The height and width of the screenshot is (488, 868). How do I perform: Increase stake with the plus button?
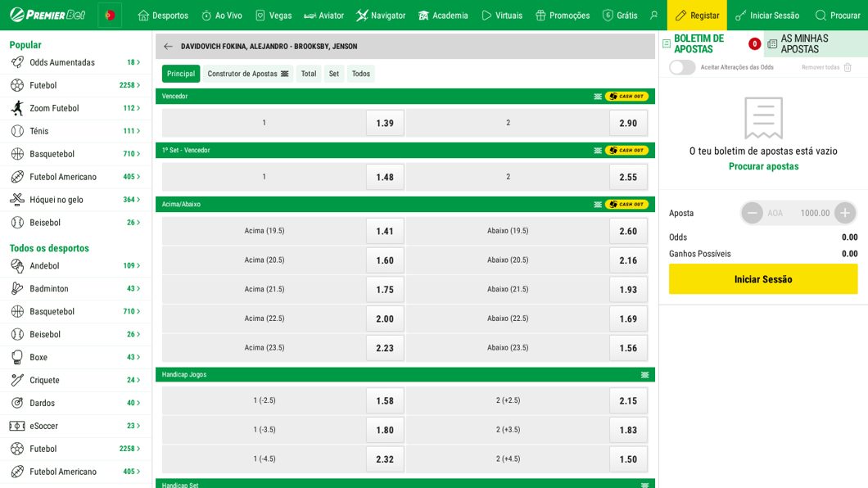click(x=845, y=213)
